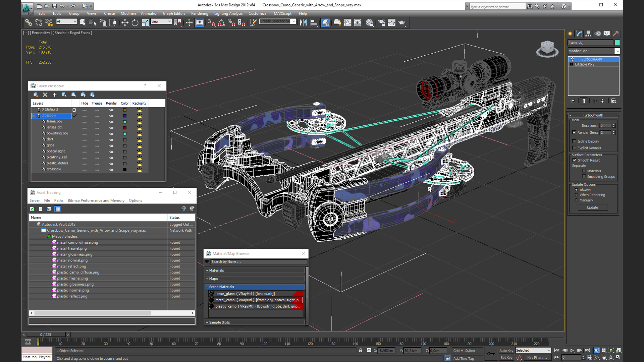Viewport: 644px width, 362px height.
Task: Click the Update button
Action: (x=592, y=207)
